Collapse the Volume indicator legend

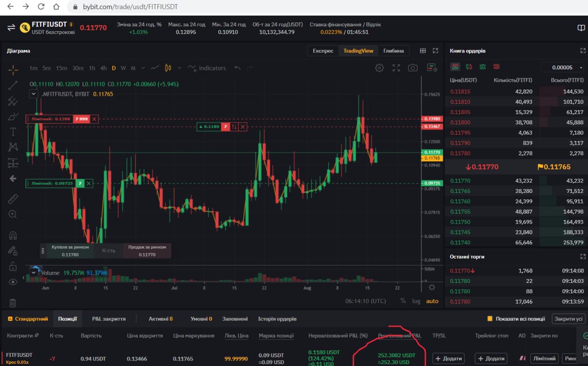pos(33,272)
